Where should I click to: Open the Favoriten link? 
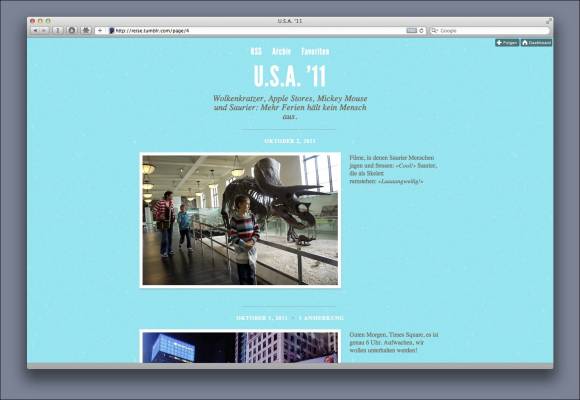(x=315, y=51)
